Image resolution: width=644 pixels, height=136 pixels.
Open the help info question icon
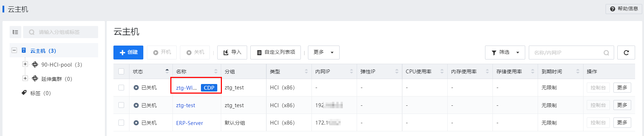tap(613, 9)
